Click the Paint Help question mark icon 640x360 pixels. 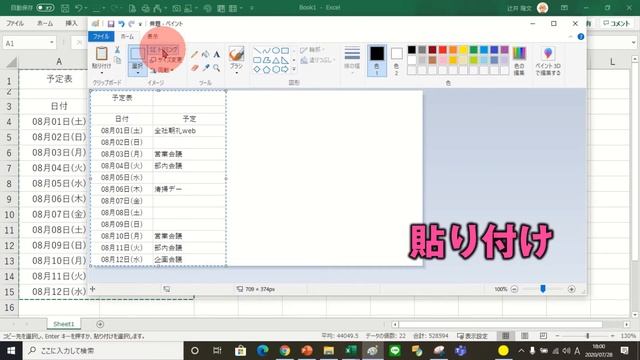[x=581, y=37]
